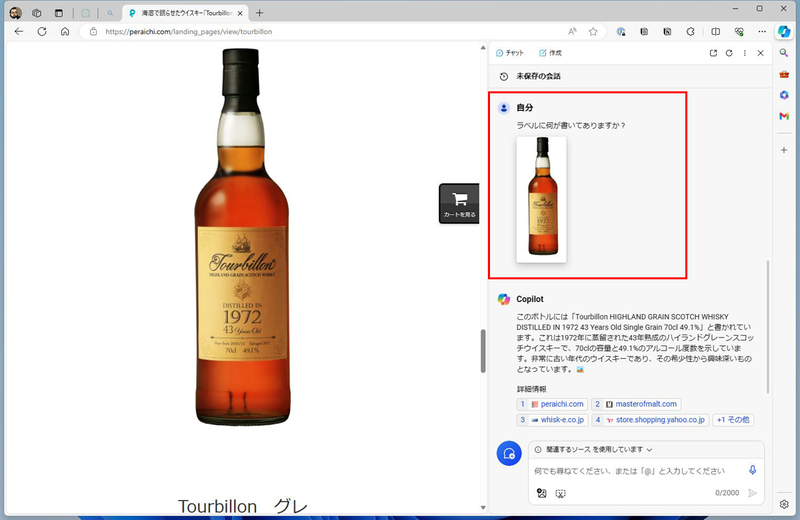Click the address bar URL field
This screenshot has width=800, height=520.
click(327, 32)
